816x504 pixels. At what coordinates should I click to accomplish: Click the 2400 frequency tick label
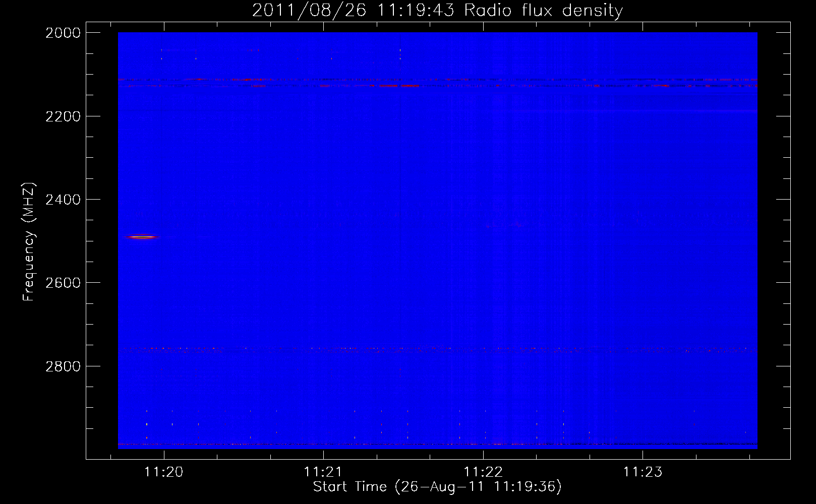coord(63,200)
